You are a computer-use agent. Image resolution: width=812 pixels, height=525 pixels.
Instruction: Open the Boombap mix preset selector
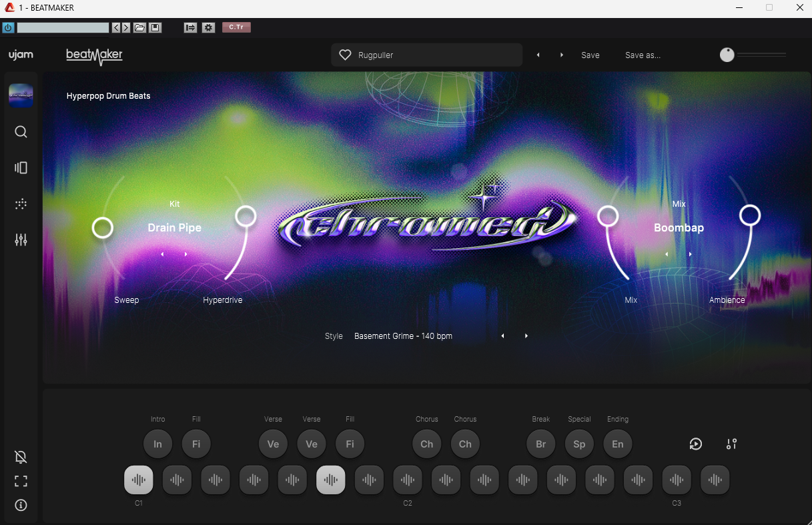pyautogui.click(x=679, y=227)
